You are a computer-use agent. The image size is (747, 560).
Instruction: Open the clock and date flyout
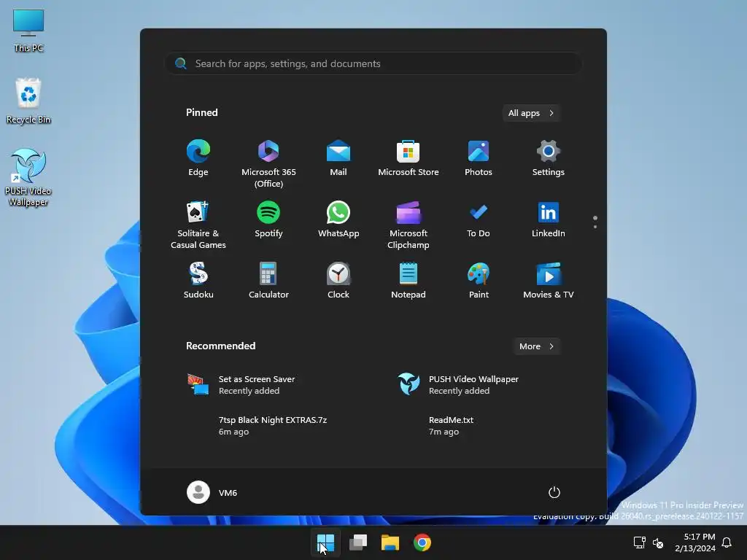[694, 542]
